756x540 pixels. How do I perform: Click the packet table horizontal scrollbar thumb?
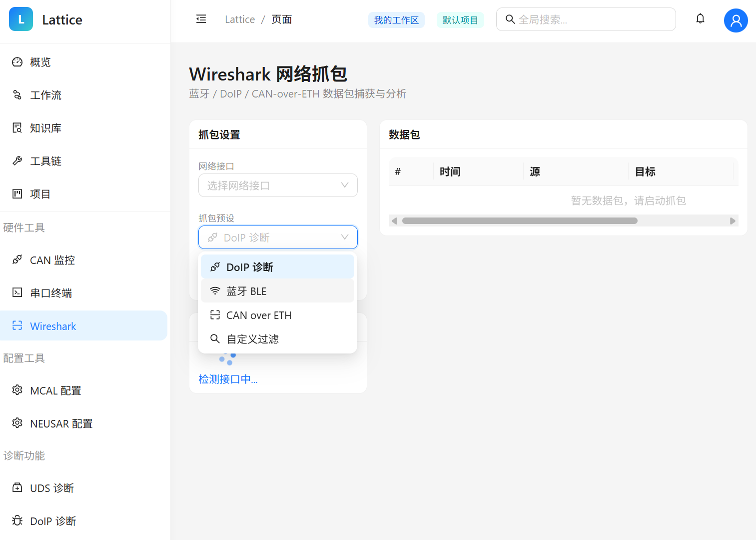pyautogui.click(x=520, y=220)
